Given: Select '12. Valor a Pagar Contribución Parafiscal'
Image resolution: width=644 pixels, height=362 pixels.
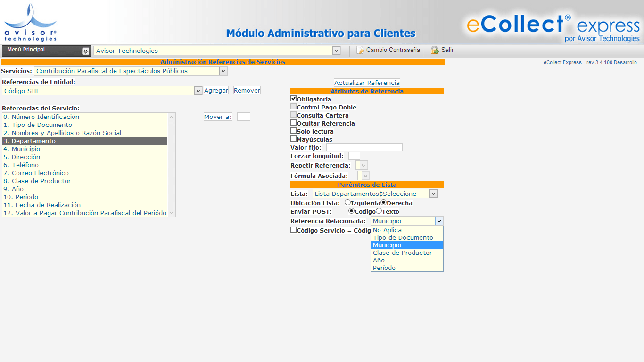Looking at the screenshot, I should [85, 213].
